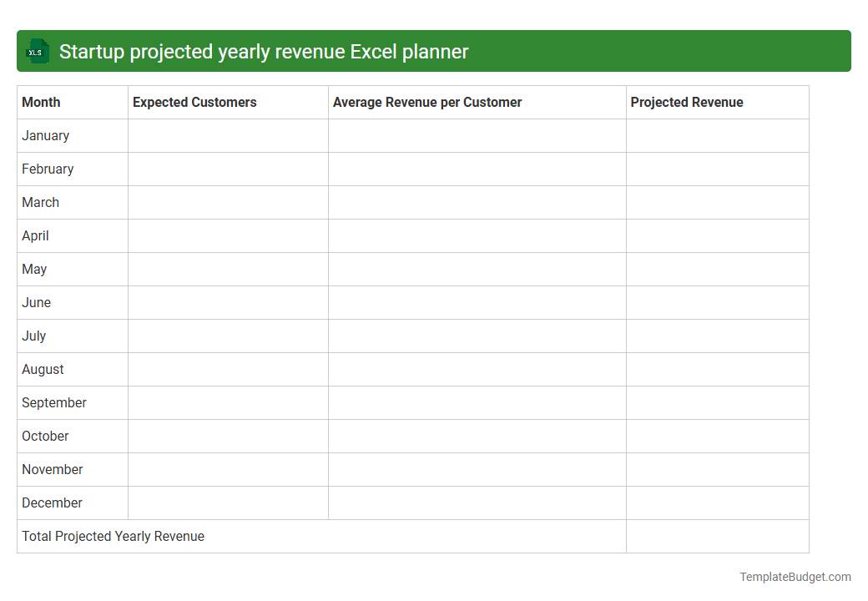868x601 pixels.
Task: Click the green planner title banner
Action: pyautogui.click(x=434, y=51)
